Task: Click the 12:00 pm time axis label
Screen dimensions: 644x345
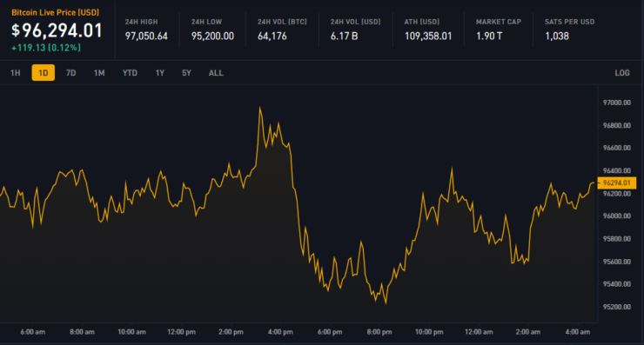Action: point(182,332)
